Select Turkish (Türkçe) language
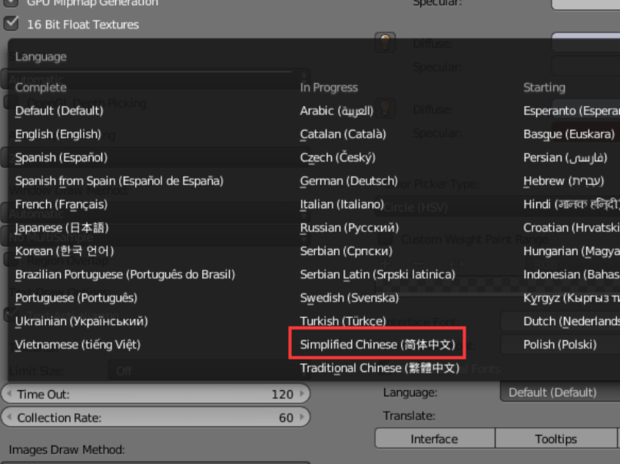620x464 pixels. pyautogui.click(x=343, y=321)
